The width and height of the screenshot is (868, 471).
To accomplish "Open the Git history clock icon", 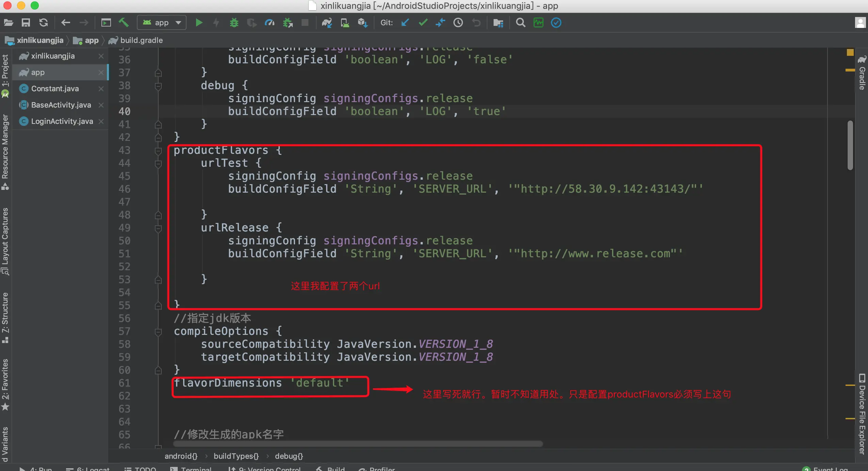I will [x=458, y=23].
